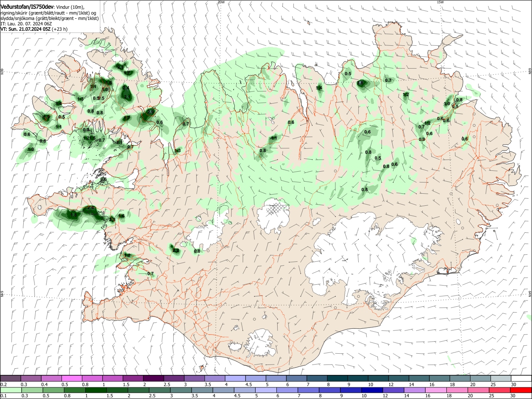Screen dimensions: 532x399
Task: Select the pale gray snow-scale swatch at 25
Action: click(500, 379)
